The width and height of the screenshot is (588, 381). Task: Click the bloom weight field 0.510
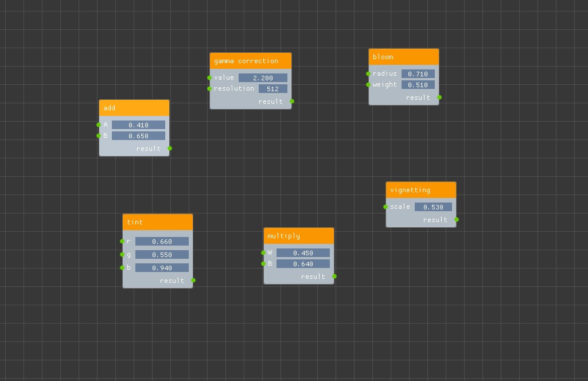tap(418, 85)
